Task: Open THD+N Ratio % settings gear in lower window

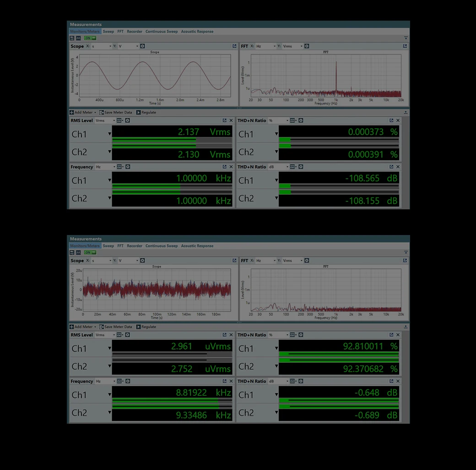Action: point(301,335)
